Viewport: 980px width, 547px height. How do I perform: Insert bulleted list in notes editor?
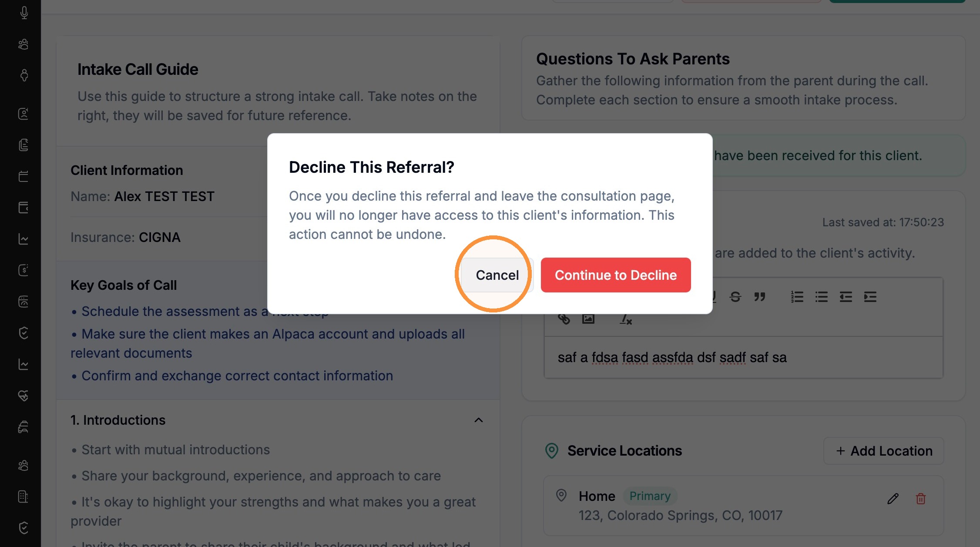click(x=822, y=297)
